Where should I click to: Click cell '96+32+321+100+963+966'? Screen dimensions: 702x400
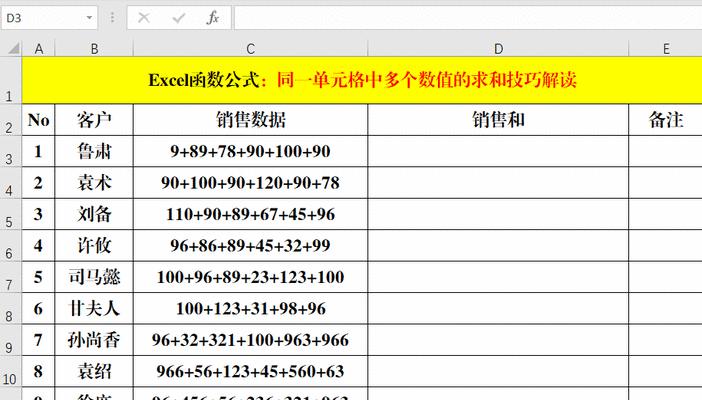[250, 340]
